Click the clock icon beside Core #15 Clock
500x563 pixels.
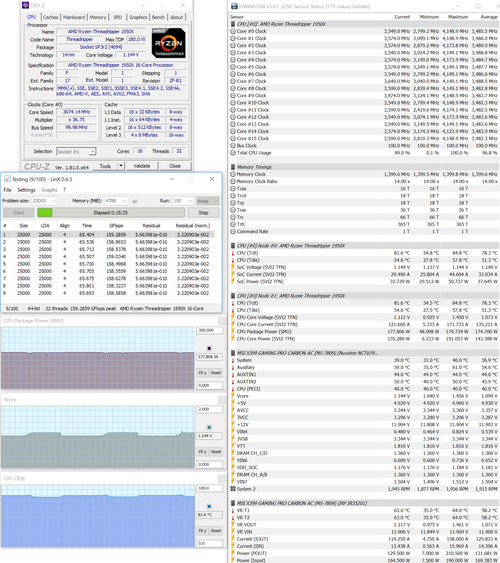(x=233, y=138)
